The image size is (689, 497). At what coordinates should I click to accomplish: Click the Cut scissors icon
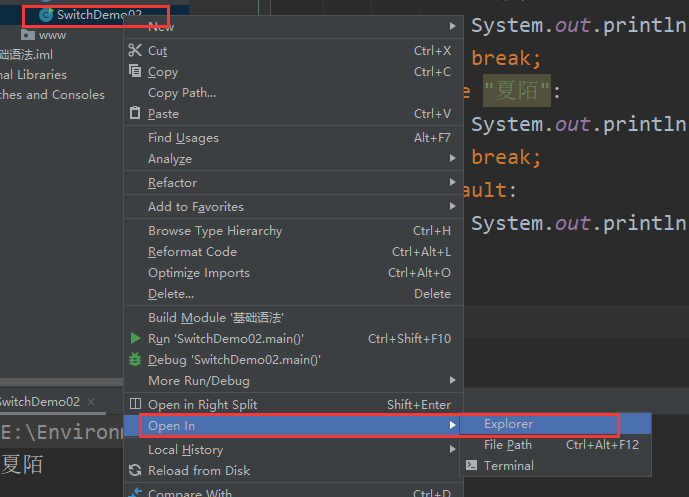(135, 50)
